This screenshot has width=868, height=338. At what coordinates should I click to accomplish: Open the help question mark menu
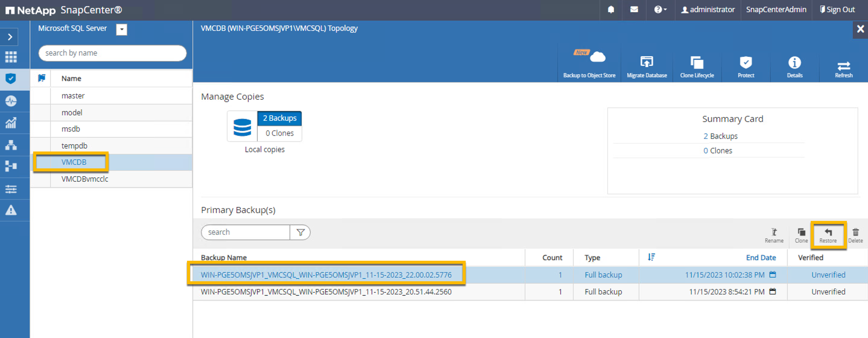click(661, 10)
